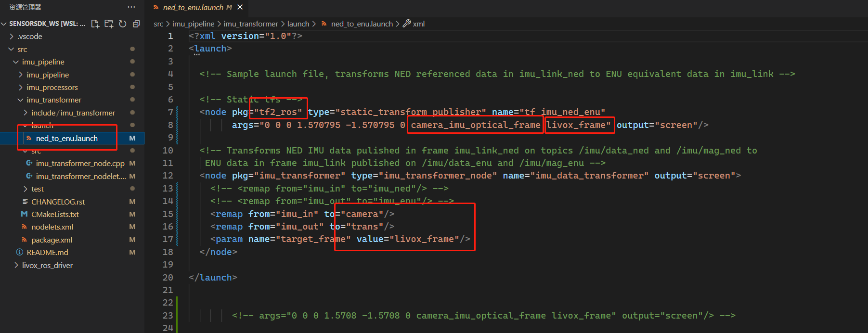Click camera_imu_optical_frame on line 8
This screenshot has width=868, height=333.
click(476, 125)
